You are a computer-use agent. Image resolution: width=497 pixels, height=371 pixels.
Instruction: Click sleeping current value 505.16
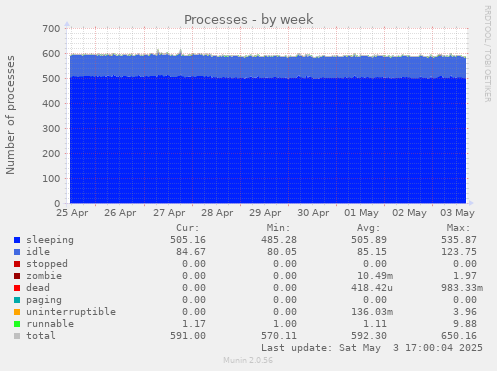click(x=188, y=240)
